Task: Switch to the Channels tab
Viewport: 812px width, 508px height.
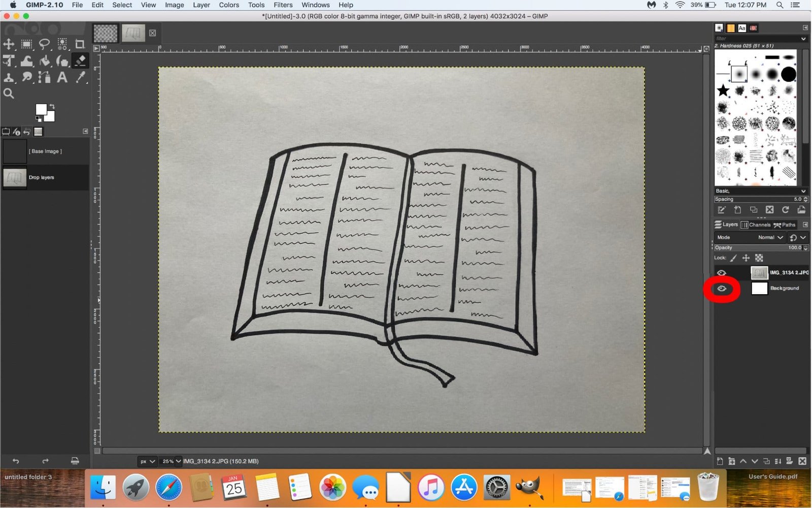Action: coord(756,225)
